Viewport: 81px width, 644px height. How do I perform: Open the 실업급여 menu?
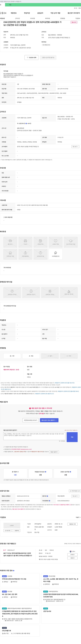40,13
